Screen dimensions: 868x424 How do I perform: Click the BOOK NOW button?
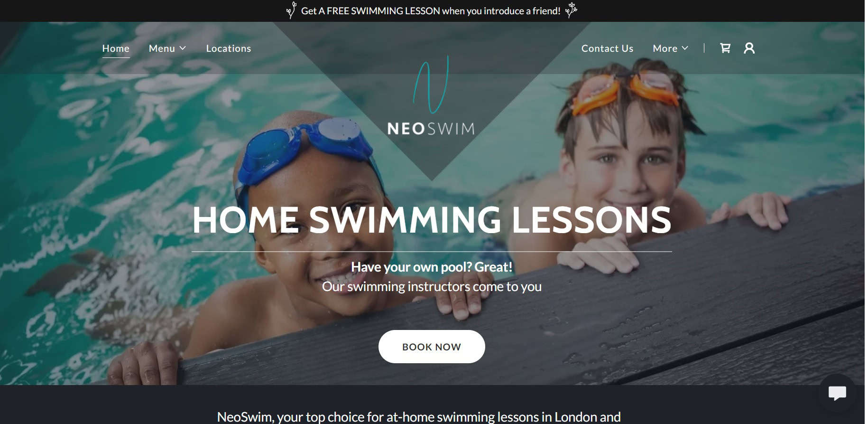(432, 347)
